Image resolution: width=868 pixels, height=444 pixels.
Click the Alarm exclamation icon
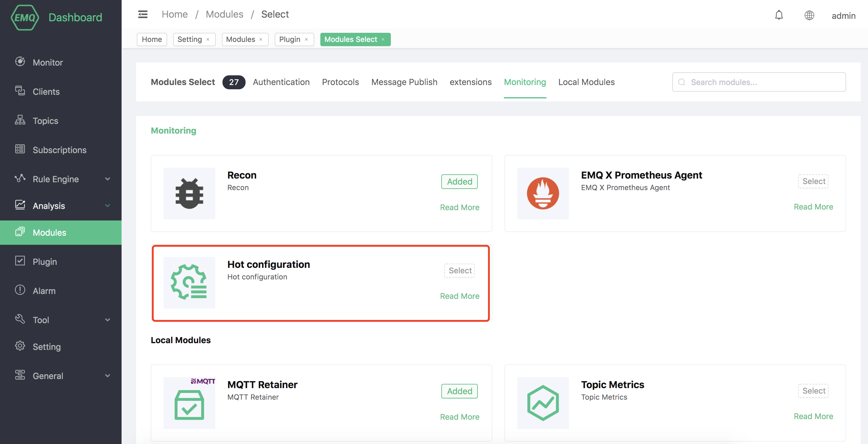pos(20,290)
